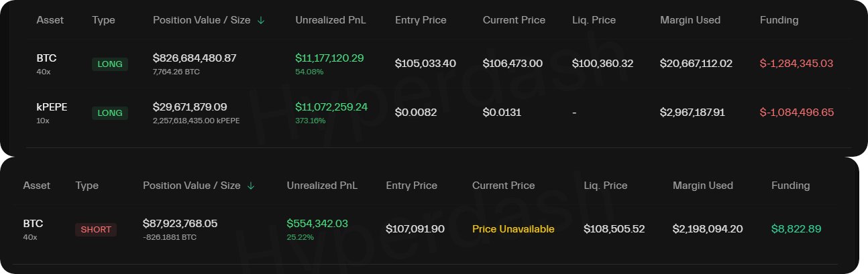Sort by Position Value arrow in bottom table
This screenshot has height=274, width=868.
tap(251, 186)
